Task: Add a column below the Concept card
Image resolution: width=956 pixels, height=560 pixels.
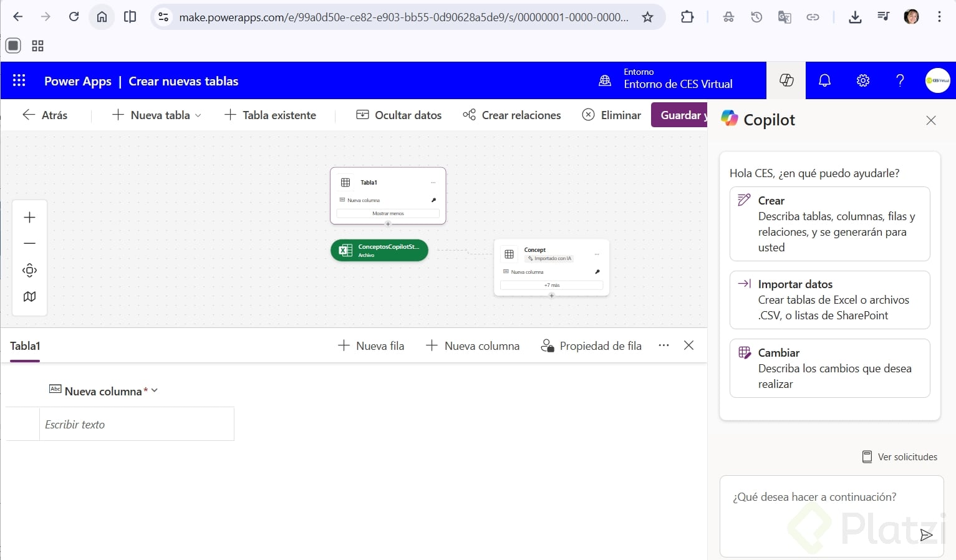Action: point(551,296)
